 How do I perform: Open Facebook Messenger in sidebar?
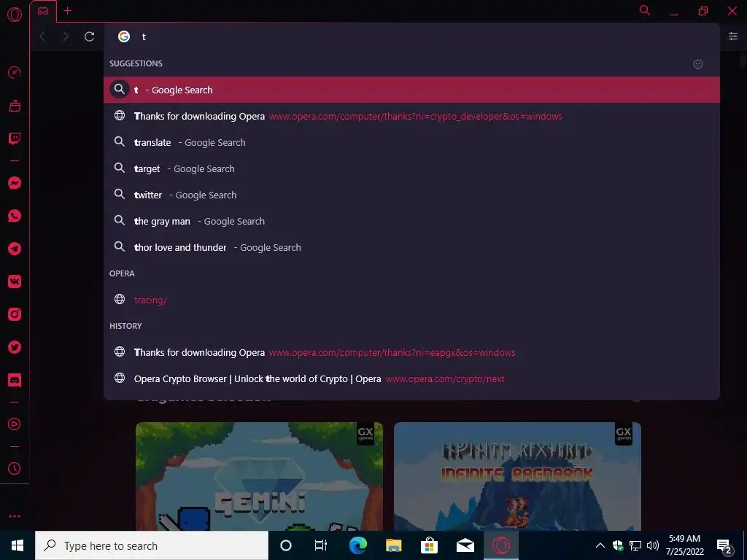[15, 183]
